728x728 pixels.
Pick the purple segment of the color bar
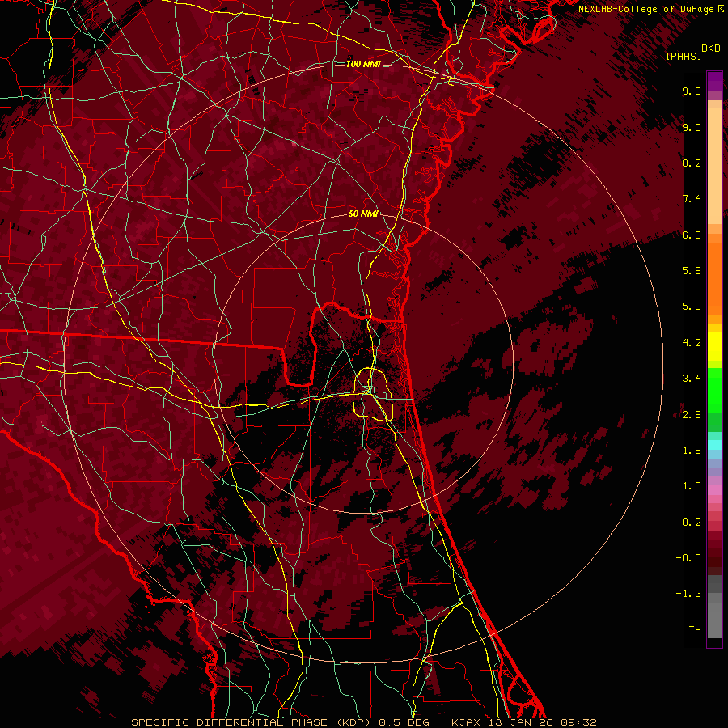point(714,81)
